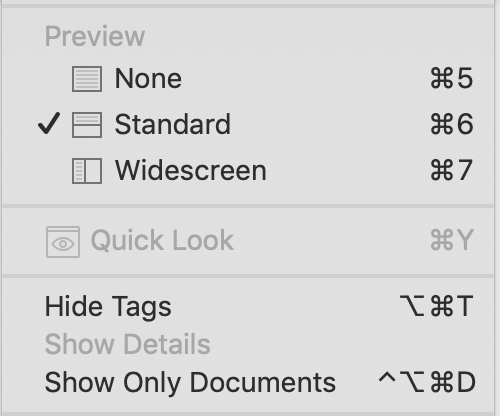Switch preview to Widescreen

tap(248, 171)
